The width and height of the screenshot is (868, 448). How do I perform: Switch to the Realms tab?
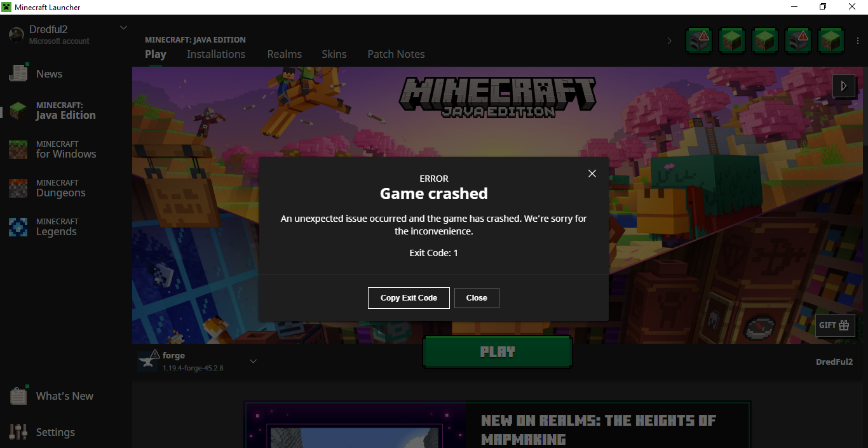[285, 54]
